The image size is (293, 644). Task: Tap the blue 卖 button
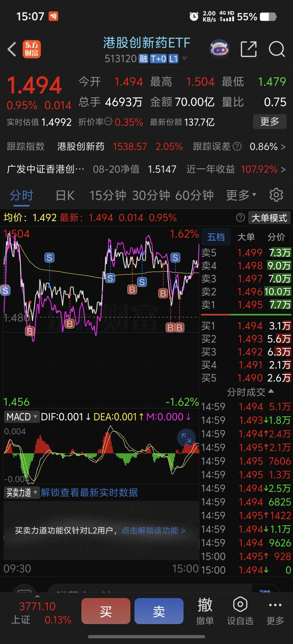point(159,611)
